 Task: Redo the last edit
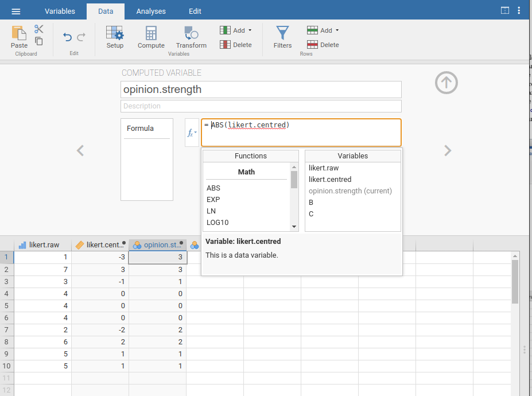coord(81,37)
